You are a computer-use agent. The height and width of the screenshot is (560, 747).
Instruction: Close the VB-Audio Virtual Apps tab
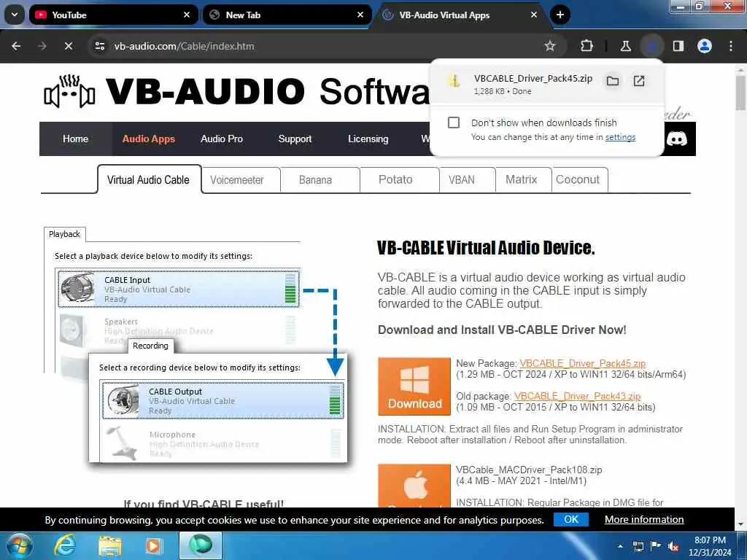(x=533, y=15)
